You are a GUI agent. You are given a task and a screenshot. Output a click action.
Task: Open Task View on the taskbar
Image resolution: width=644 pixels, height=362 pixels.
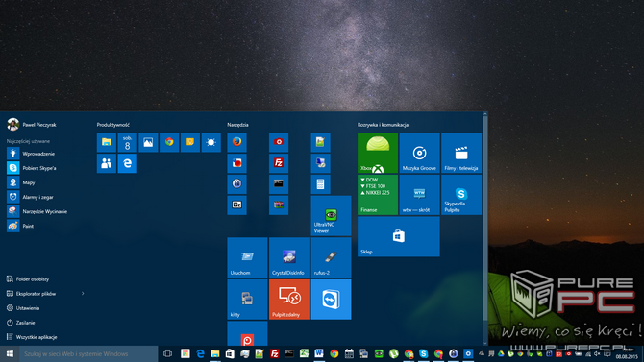(167, 353)
